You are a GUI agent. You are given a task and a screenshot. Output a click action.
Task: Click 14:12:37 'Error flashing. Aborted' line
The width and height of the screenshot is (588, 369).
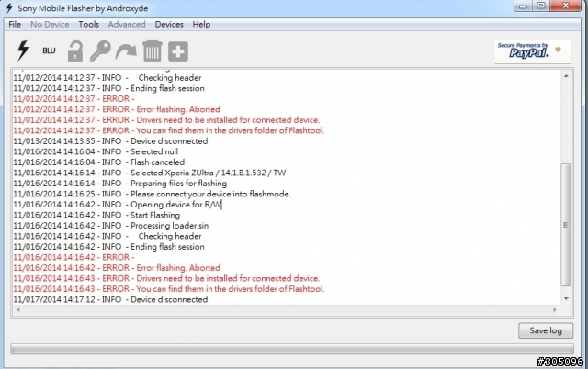[x=117, y=109]
